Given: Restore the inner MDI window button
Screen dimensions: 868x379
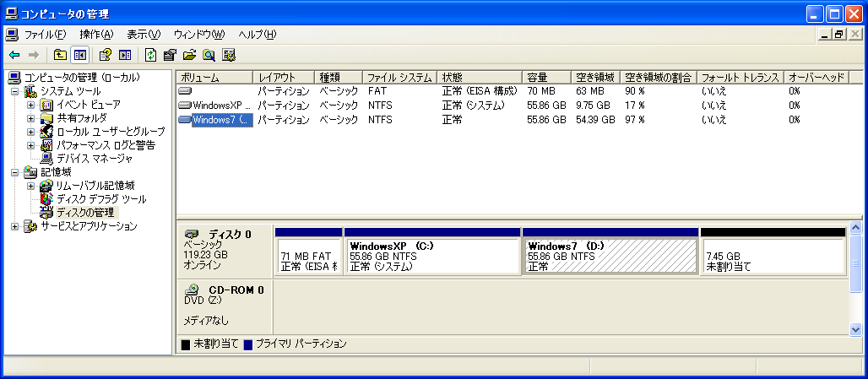Looking at the screenshot, I should click(840, 35).
